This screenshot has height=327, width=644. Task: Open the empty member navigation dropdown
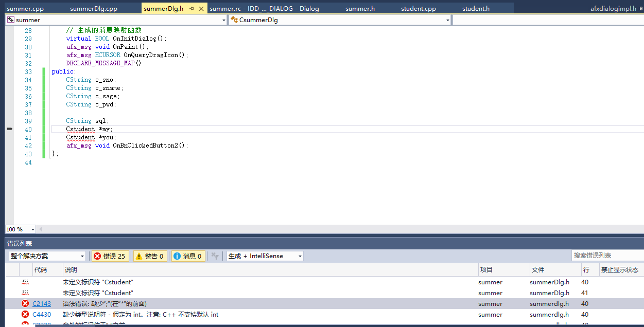click(x=548, y=20)
